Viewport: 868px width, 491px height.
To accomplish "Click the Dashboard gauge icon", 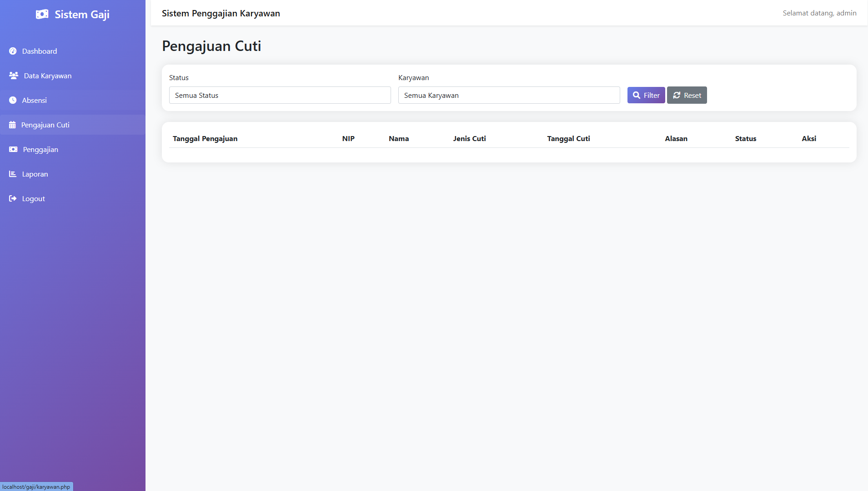I will click(x=13, y=51).
